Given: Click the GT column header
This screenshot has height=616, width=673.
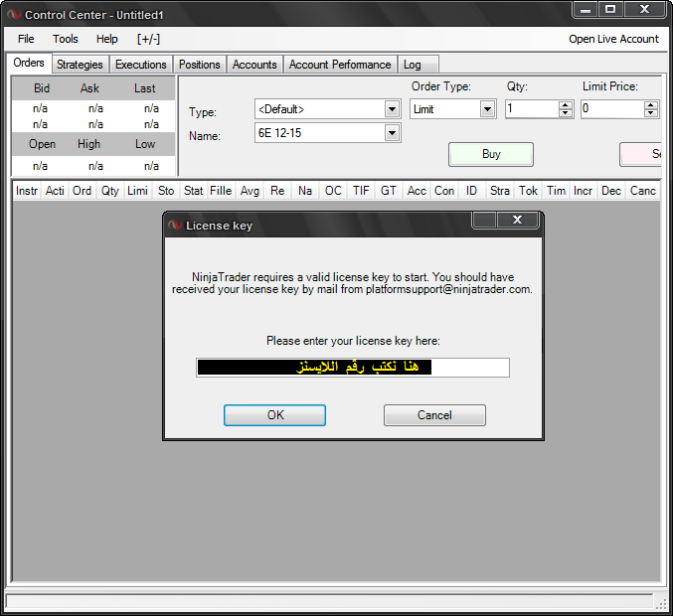Looking at the screenshot, I should tap(389, 191).
